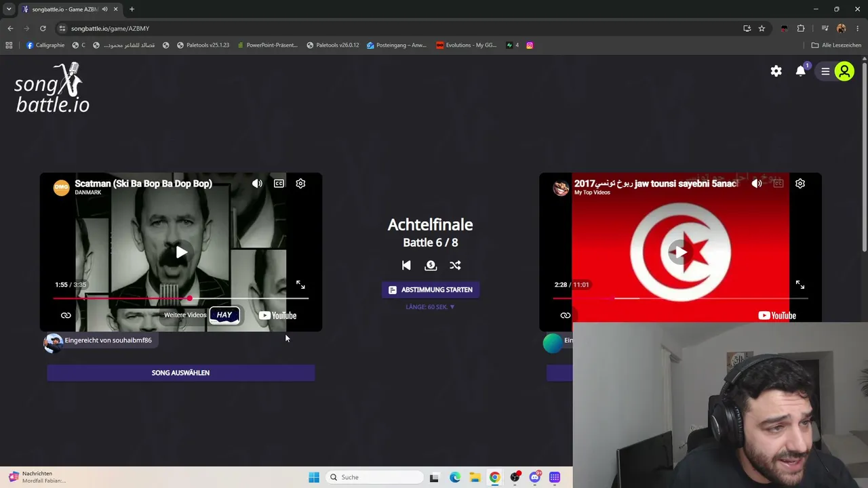Screen dimensions: 868x488
Task: Open the My Top Videos channel avatar
Action: (x=561, y=188)
